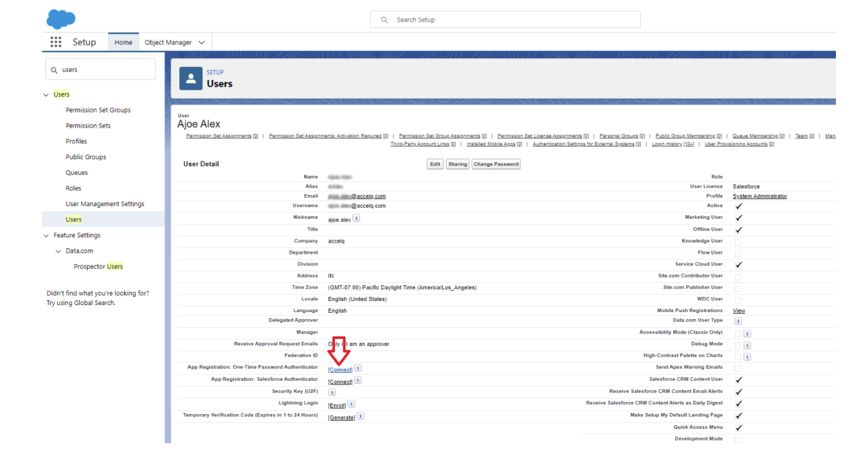The image size is (868, 469).
Task: Click Connect for Salesforce Authenticator
Action: point(340,381)
